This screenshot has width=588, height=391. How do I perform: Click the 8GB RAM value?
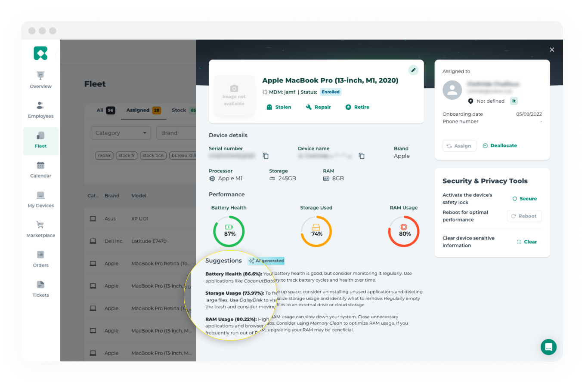click(x=338, y=179)
